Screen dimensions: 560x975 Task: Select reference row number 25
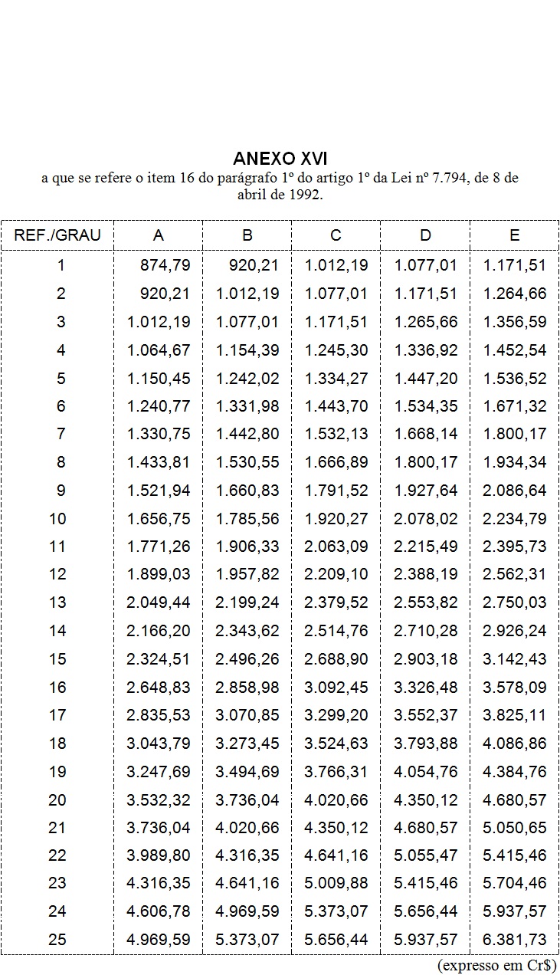coord(57,939)
